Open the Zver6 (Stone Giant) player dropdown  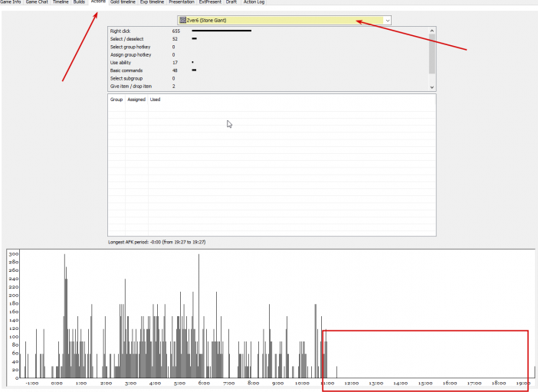tap(284, 20)
